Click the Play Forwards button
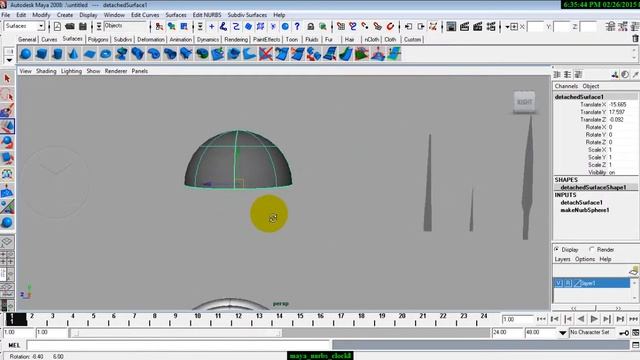The width and height of the screenshot is (640, 360). (x=594, y=319)
